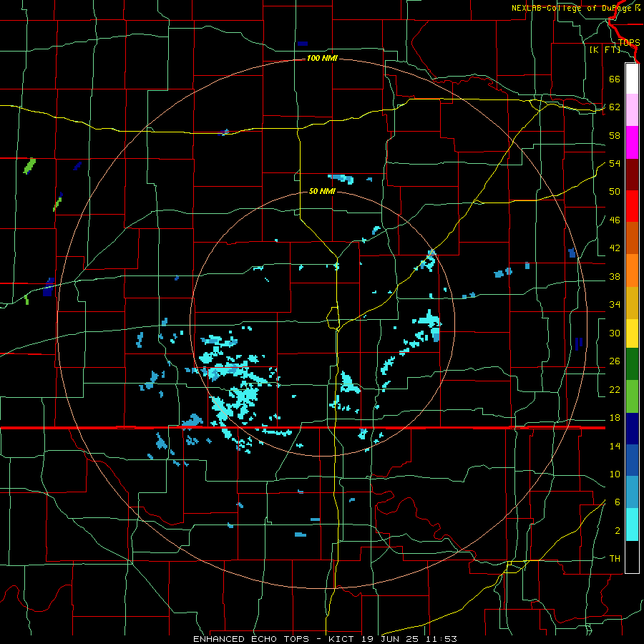Click the cyan legend color band
Image resolution: width=644 pixels, height=644 pixels.
[x=632, y=525]
